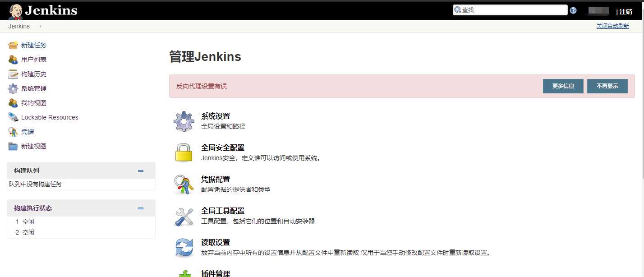The width and height of the screenshot is (644, 277).
Task: Select executor row 1 空闲
Action: coord(81,222)
